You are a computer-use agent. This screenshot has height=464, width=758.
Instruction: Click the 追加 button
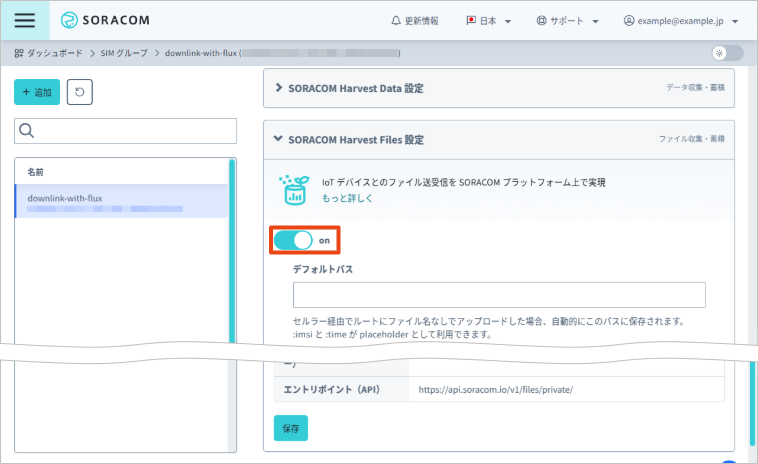[x=37, y=92]
